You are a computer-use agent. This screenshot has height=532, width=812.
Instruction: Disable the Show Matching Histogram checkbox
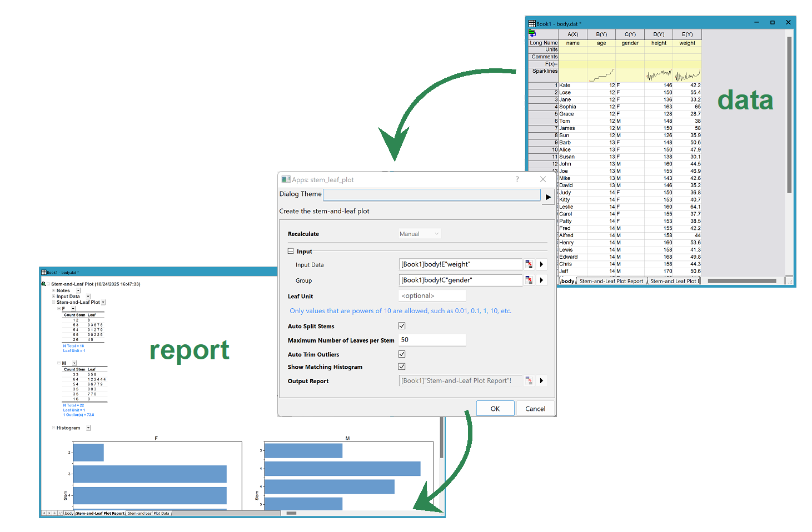pos(402,367)
